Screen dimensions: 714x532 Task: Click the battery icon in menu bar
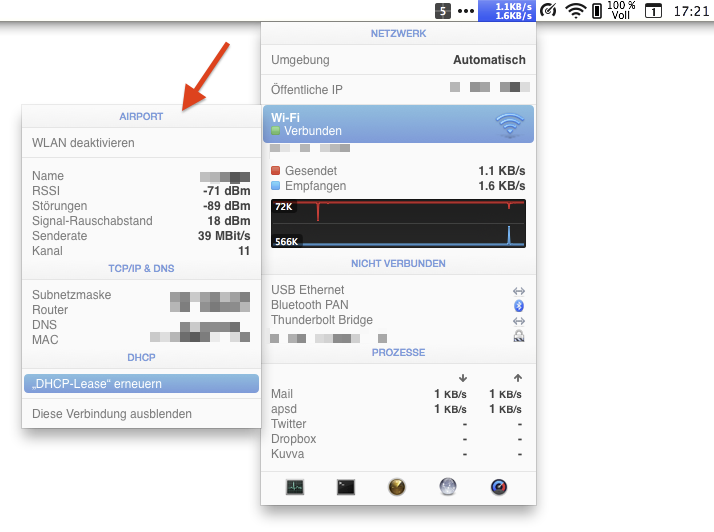[x=597, y=11]
